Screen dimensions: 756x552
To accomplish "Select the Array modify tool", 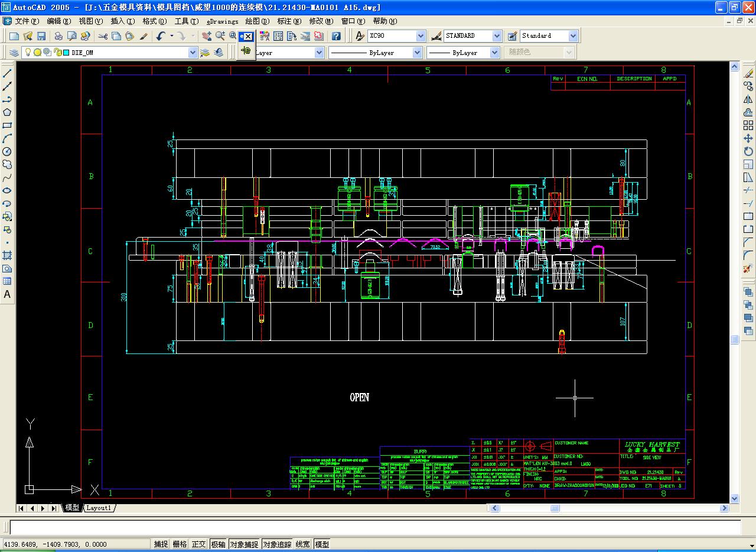I will [748, 125].
